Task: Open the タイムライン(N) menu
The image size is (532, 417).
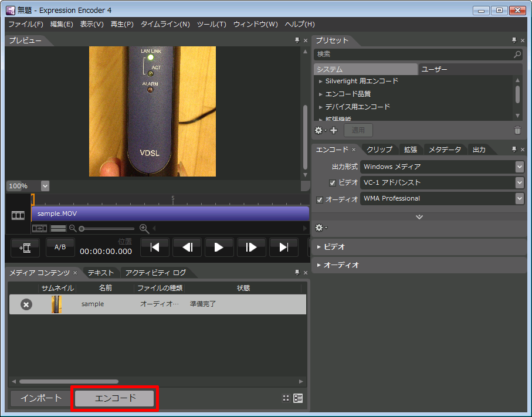Action: click(165, 25)
